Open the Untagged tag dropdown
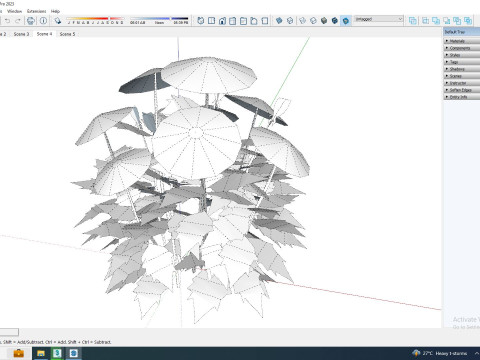480x360 pixels. click(379, 19)
